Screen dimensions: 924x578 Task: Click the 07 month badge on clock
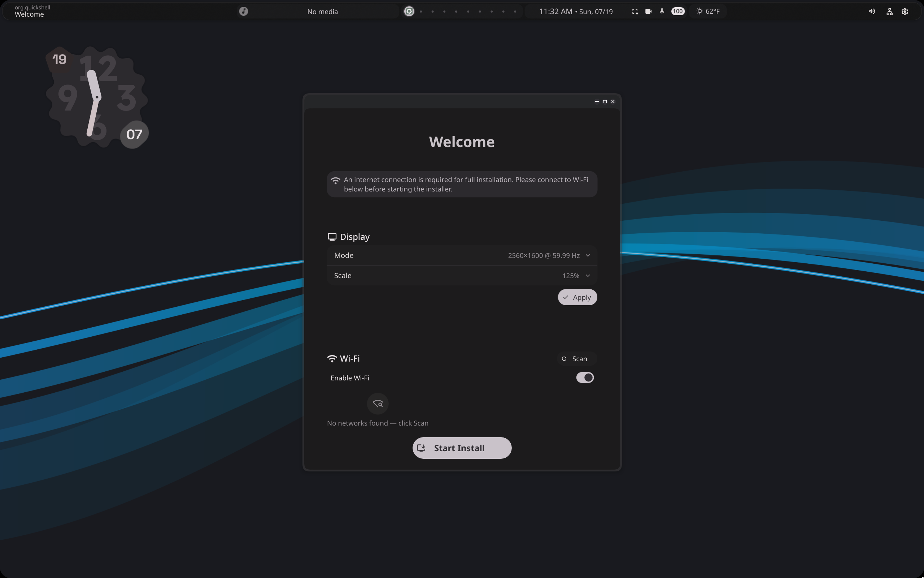(134, 134)
